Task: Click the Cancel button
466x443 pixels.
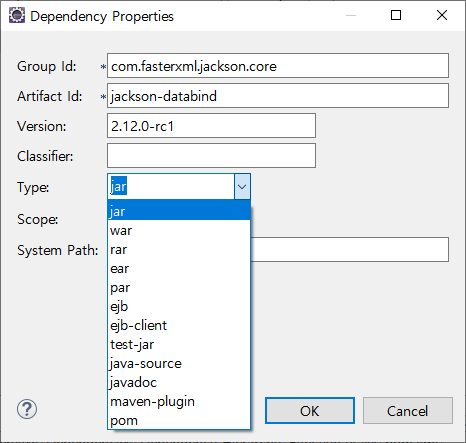Action: 407,411
